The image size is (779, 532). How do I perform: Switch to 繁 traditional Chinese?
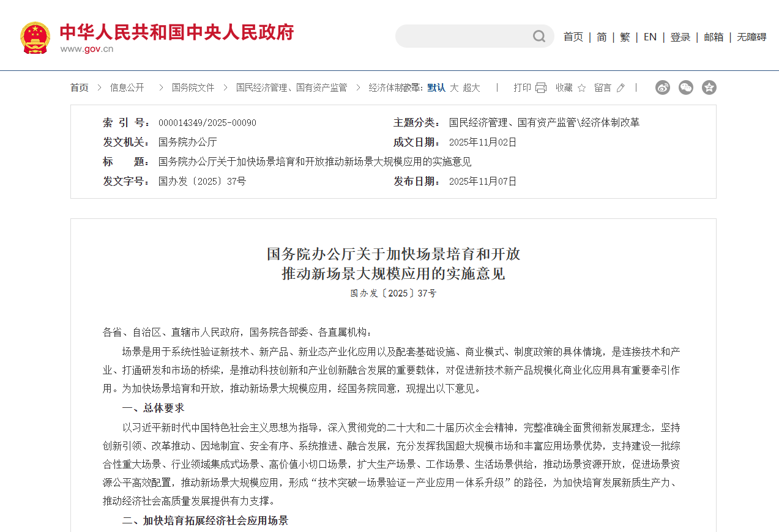pos(625,37)
